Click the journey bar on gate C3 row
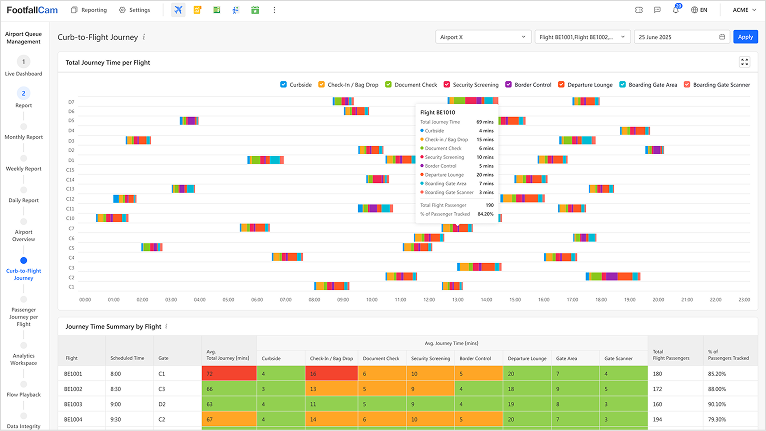766x431 pixels. point(479,267)
